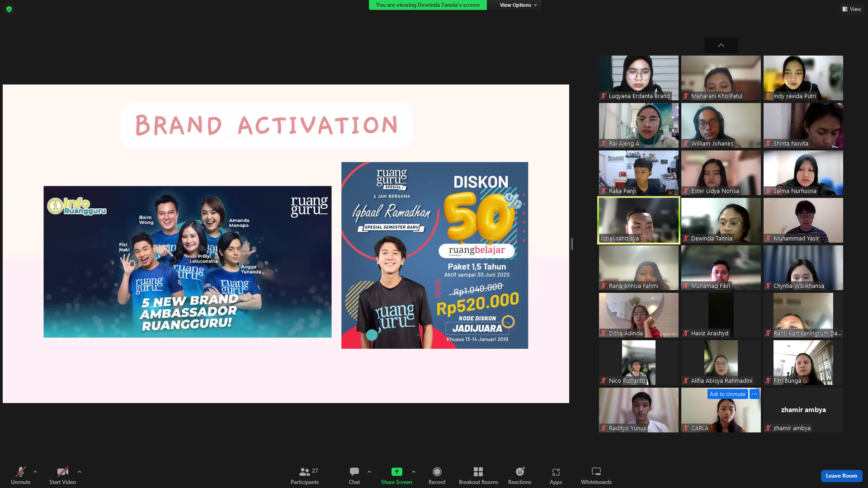Image resolution: width=868 pixels, height=488 pixels.
Task: Select Indy ravida Putri's video tile
Action: click(x=803, y=78)
